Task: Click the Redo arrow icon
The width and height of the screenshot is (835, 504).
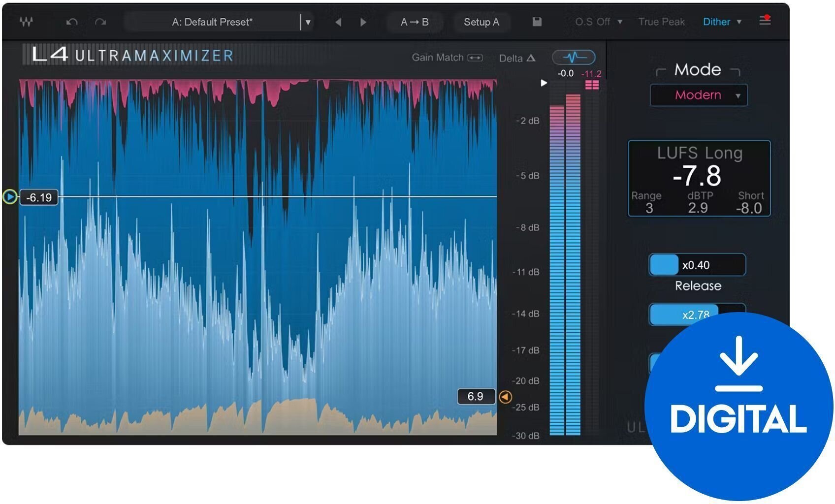Action: click(x=100, y=22)
